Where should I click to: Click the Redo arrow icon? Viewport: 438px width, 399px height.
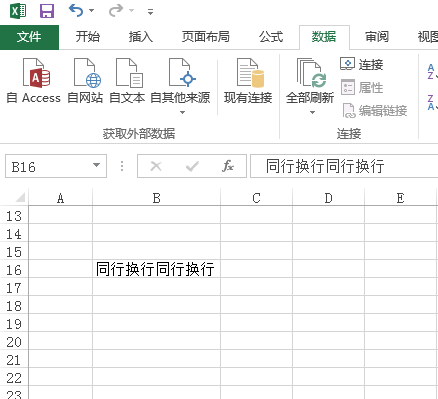(116, 11)
